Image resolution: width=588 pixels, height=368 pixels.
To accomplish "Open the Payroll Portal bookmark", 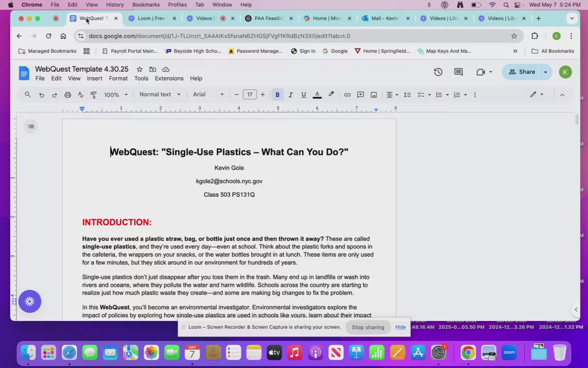I will pyautogui.click(x=130, y=51).
